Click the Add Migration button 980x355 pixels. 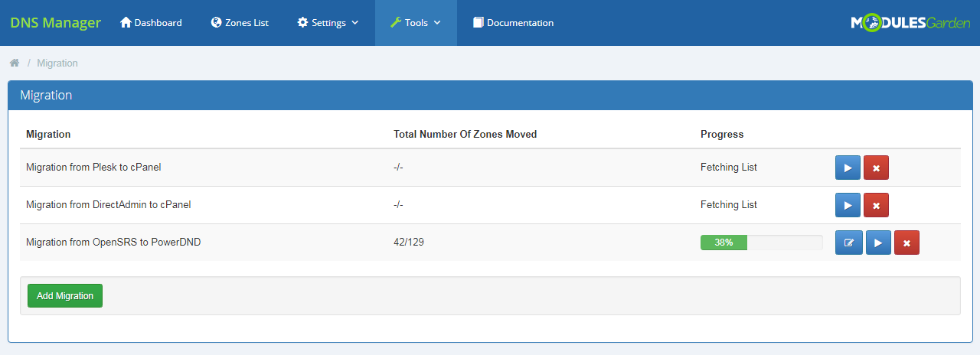point(65,296)
